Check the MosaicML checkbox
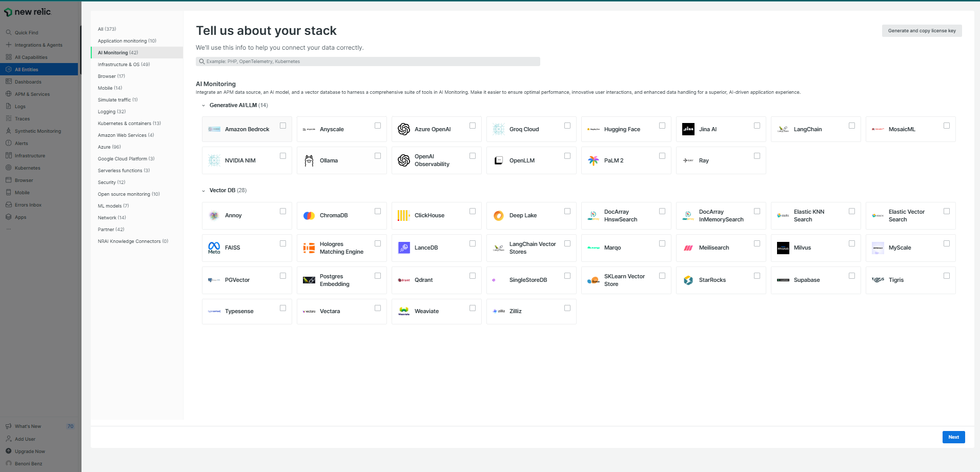This screenshot has width=980, height=472. point(947,126)
